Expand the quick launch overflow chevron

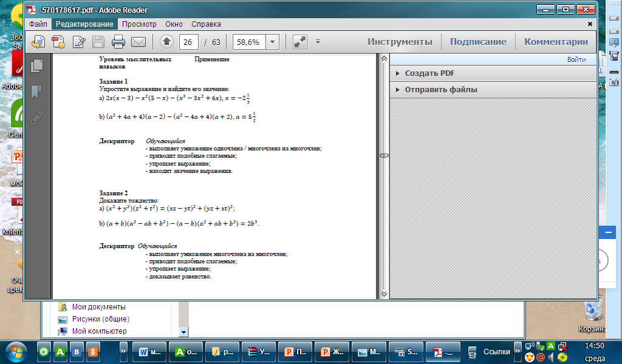(x=123, y=351)
